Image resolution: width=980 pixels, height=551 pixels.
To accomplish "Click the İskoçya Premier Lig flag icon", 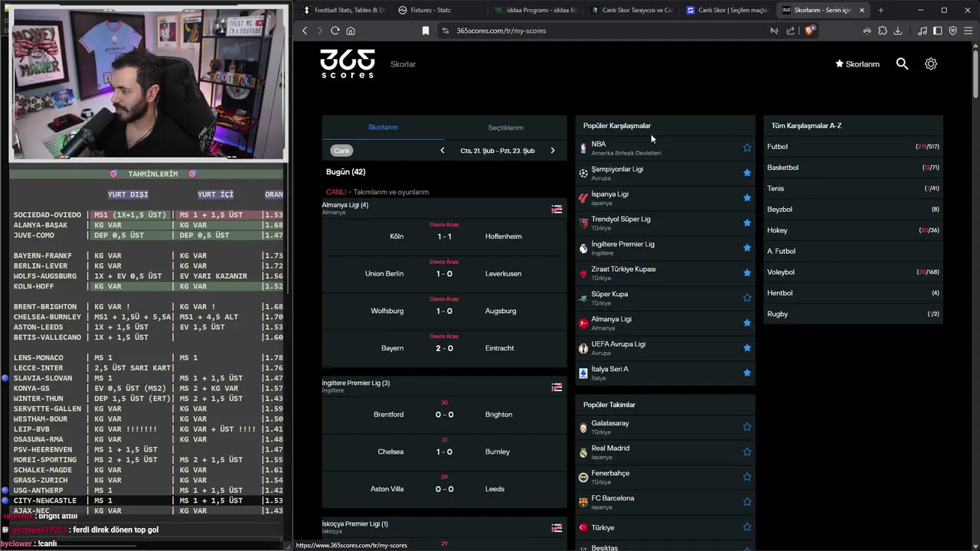I will pos(557,528).
